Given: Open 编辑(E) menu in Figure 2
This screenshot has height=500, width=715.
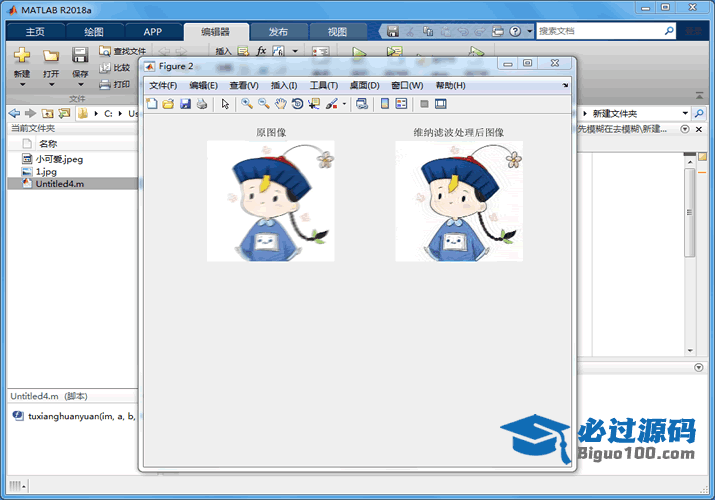Looking at the screenshot, I should click(x=203, y=86).
